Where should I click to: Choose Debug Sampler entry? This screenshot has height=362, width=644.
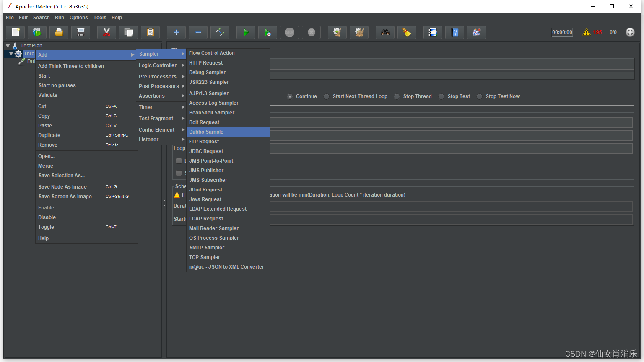(x=228, y=72)
